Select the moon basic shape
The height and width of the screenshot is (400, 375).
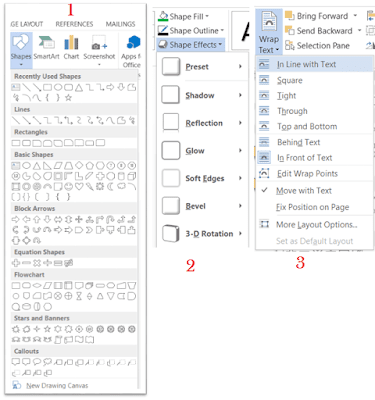point(111,186)
